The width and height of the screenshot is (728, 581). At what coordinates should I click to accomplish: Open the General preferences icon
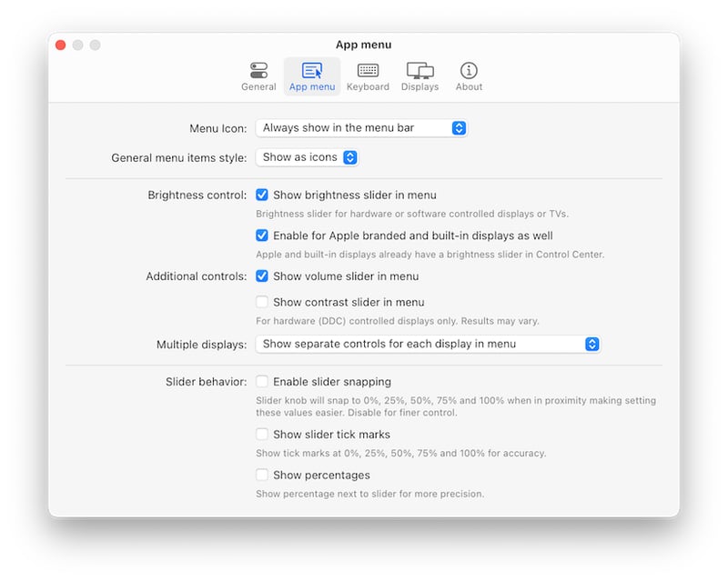pos(258,71)
